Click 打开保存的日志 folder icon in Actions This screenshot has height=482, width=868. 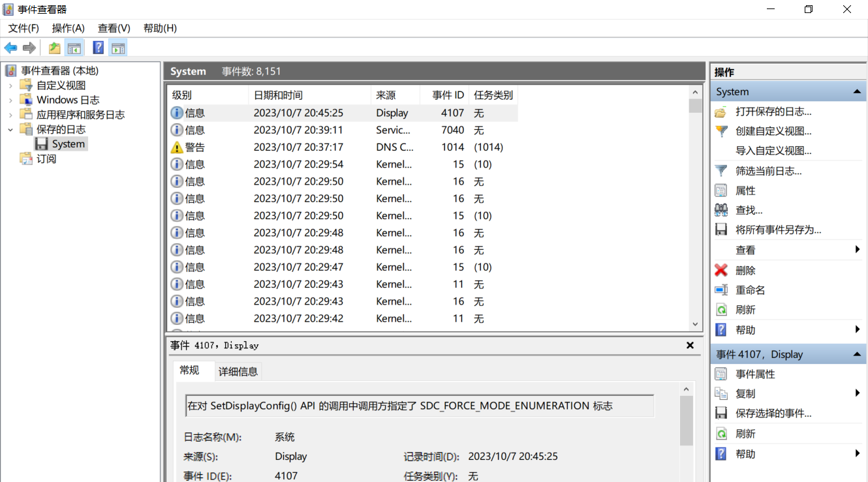pyautogui.click(x=721, y=112)
